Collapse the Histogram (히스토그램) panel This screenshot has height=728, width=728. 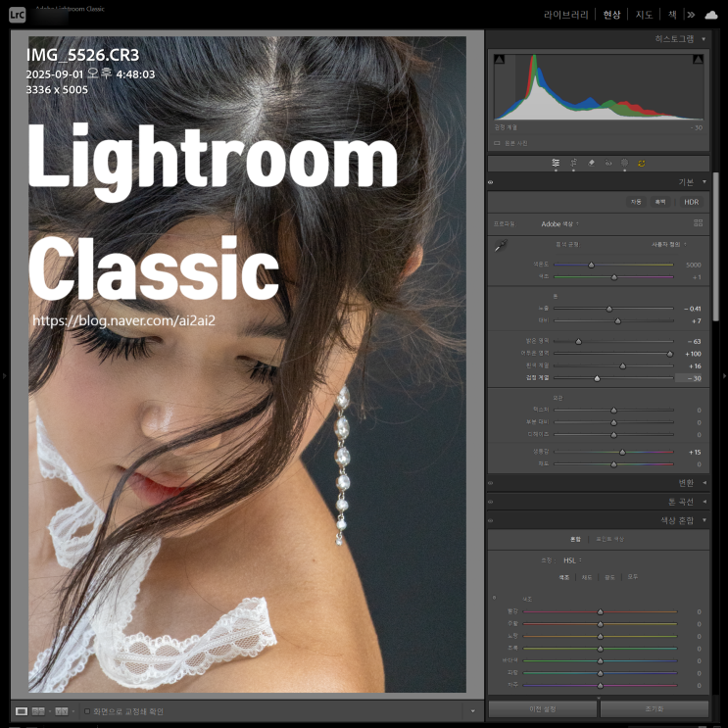click(x=704, y=39)
